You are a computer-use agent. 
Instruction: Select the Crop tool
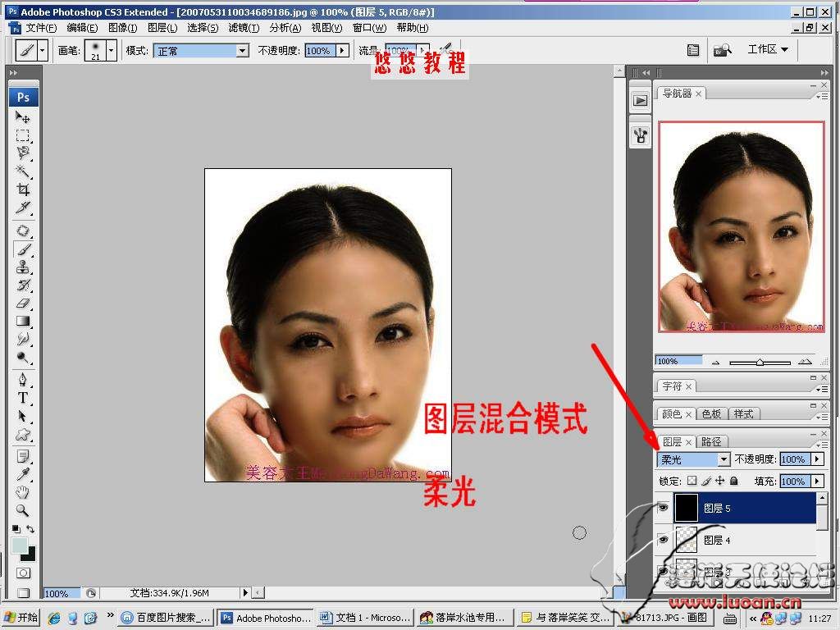click(x=22, y=189)
